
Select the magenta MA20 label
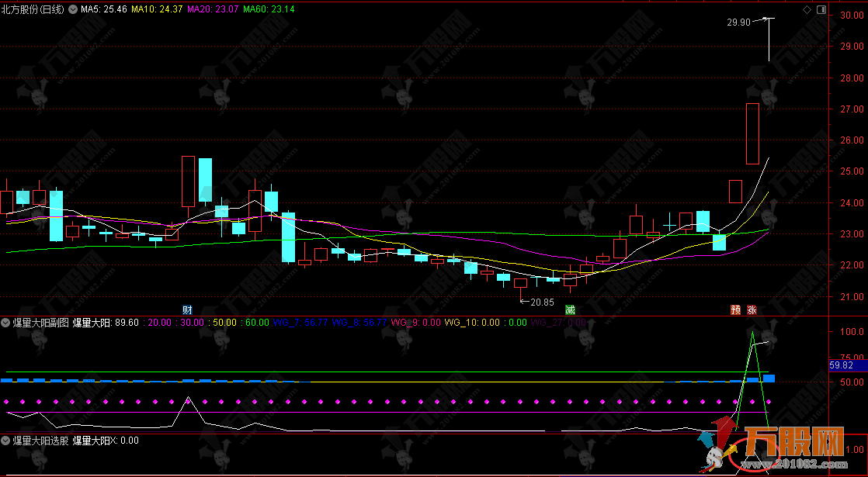[x=212, y=9]
